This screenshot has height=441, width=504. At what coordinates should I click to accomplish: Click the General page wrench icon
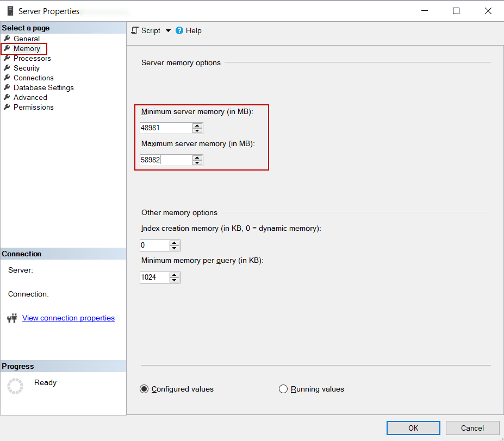(x=7, y=39)
